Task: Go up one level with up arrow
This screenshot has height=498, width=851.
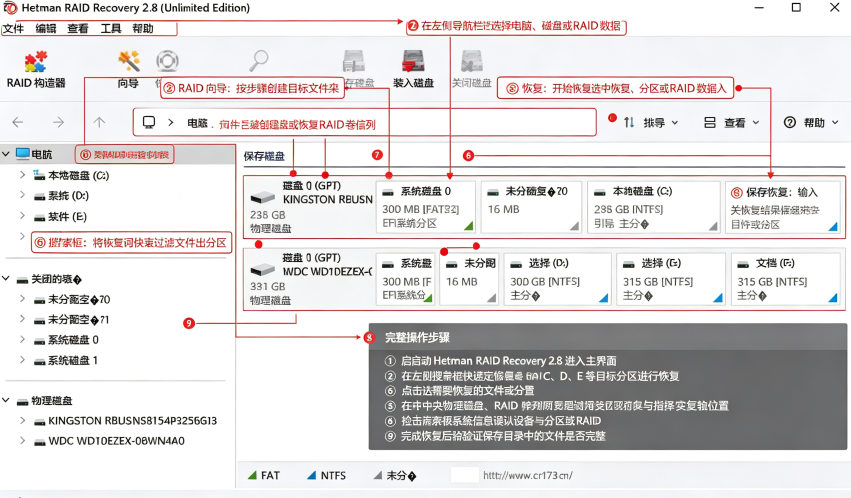Action: coord(99,123)
